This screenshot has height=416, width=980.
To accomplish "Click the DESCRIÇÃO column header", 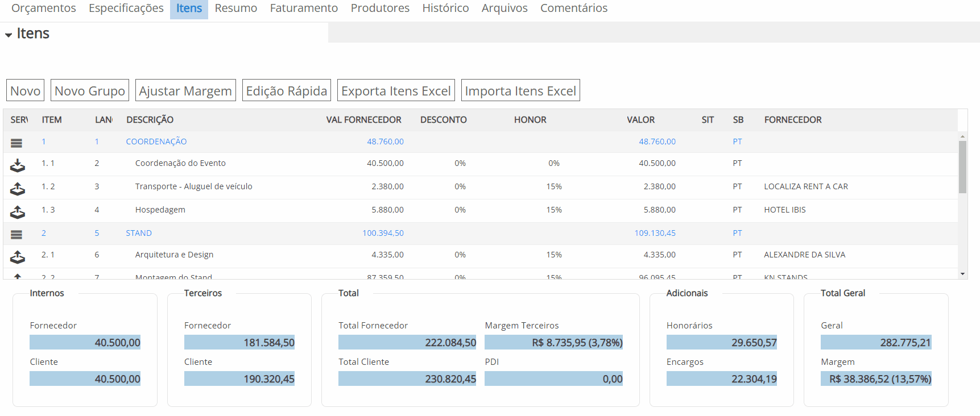I will click(x=150, y=120).
